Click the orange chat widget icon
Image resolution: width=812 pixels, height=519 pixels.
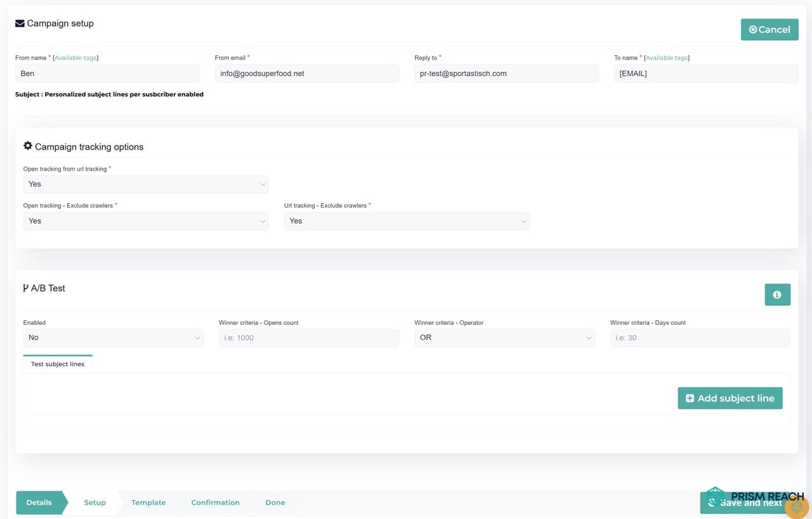coord(797,508)
